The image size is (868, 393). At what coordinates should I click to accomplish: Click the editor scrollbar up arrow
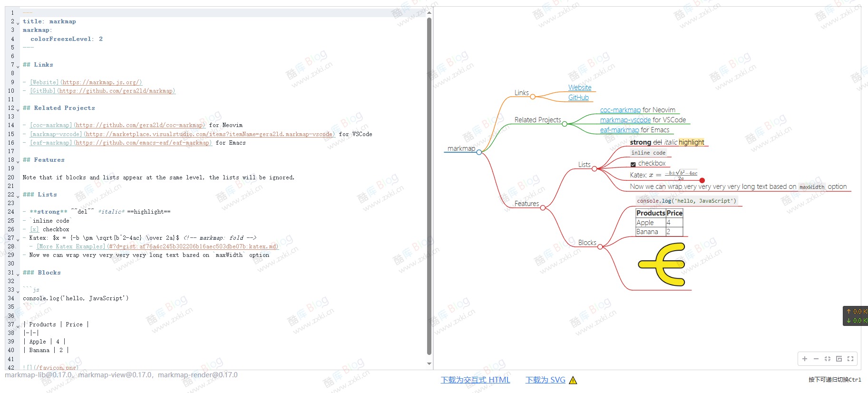point(429,13)
